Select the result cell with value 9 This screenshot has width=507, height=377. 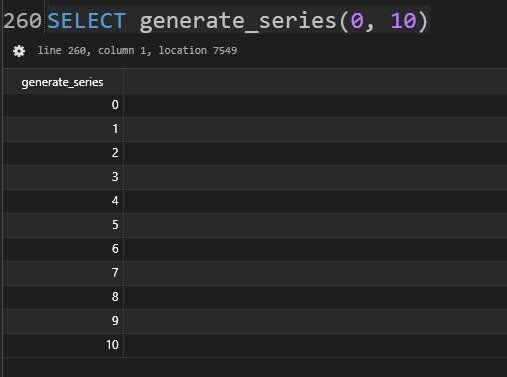(x=63, y=321)
